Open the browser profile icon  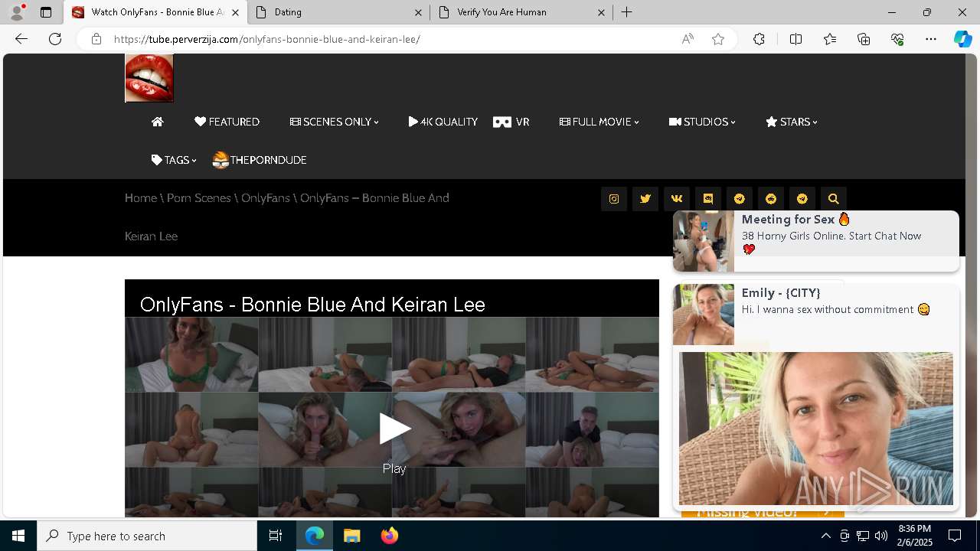click(x=17, y=12)
